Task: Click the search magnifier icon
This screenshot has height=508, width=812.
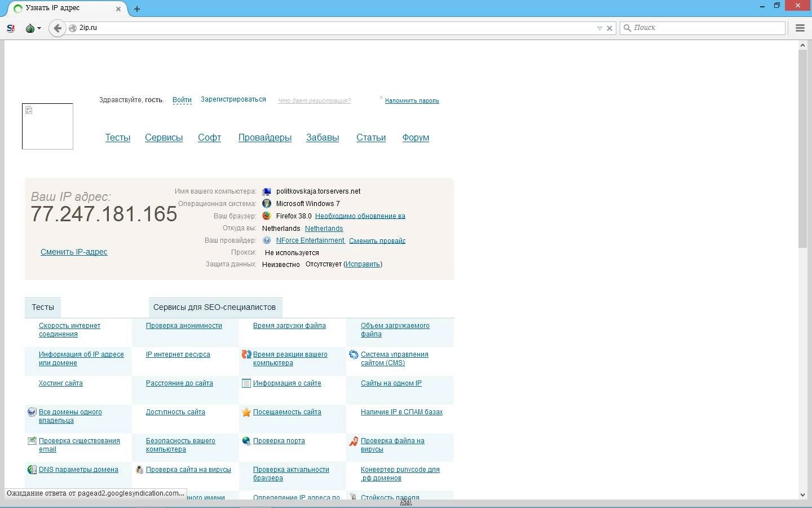Action: (x=627, y=28)
